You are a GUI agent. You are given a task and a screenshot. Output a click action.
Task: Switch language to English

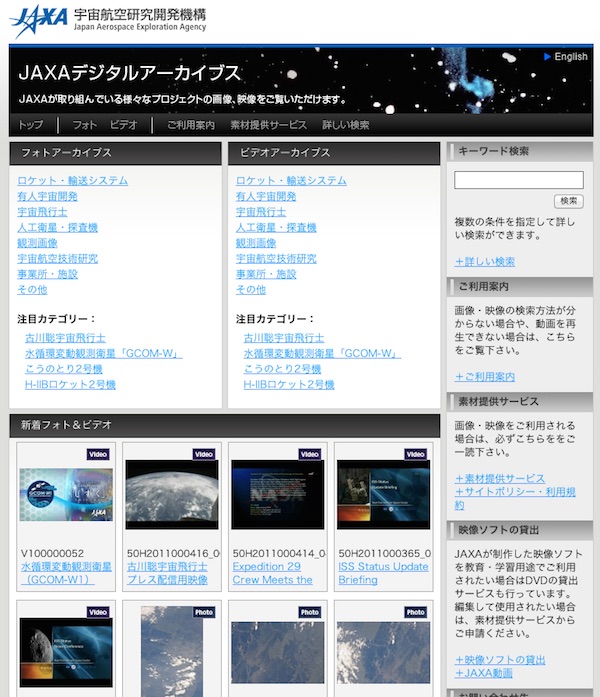click(565, 56)
